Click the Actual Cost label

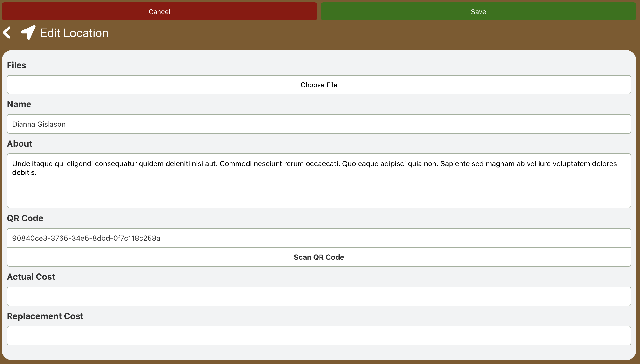[x=31, y=277]
